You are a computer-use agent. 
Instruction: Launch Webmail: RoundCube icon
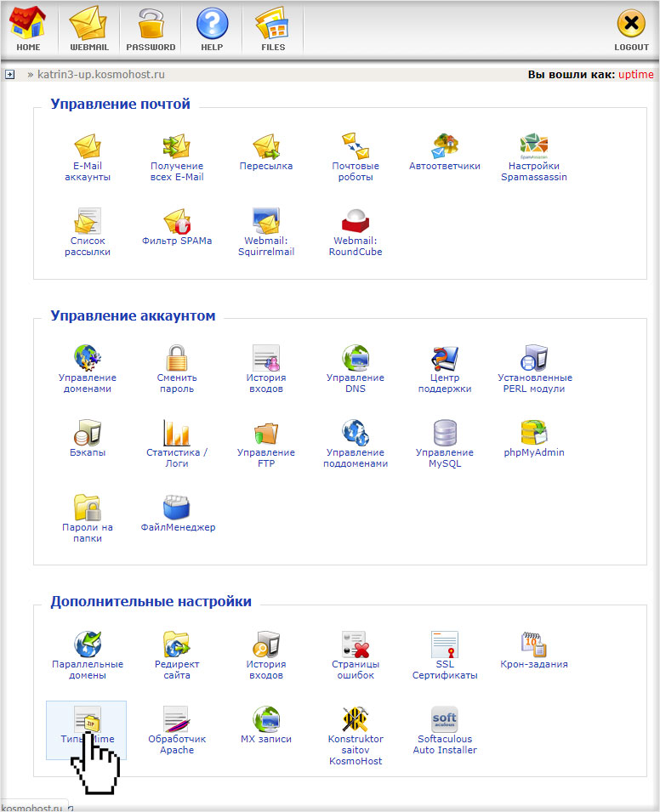356,220
